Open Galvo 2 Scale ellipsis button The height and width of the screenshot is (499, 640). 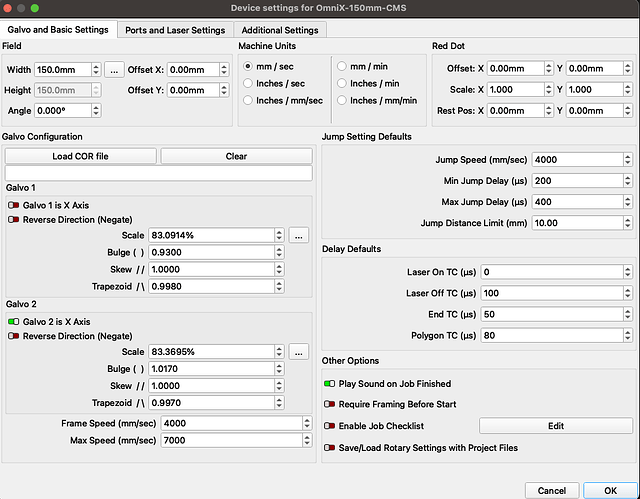[x=299, y=352]
